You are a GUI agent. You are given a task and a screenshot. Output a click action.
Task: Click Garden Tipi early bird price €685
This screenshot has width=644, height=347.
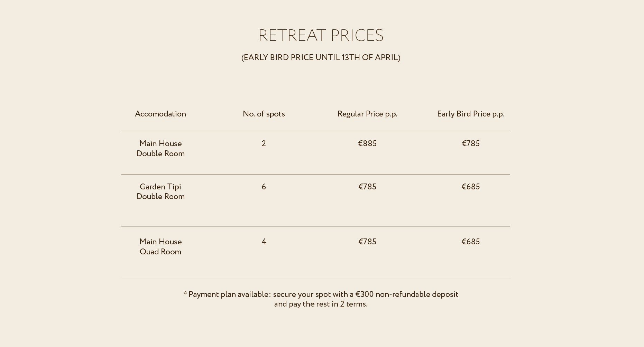pyautogui.click(x=471, y=187)
